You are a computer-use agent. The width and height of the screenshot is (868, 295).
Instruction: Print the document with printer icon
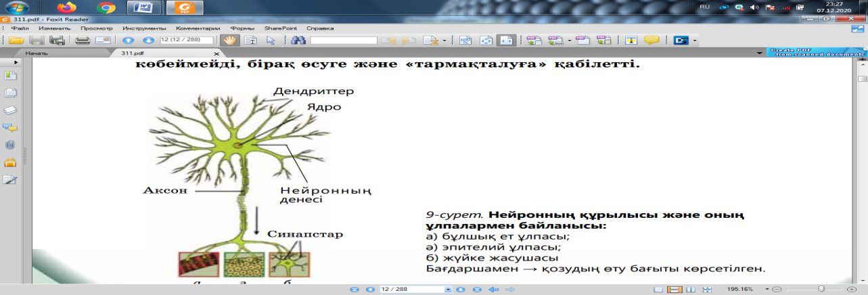pyautogui.click(x=83, y=41)
